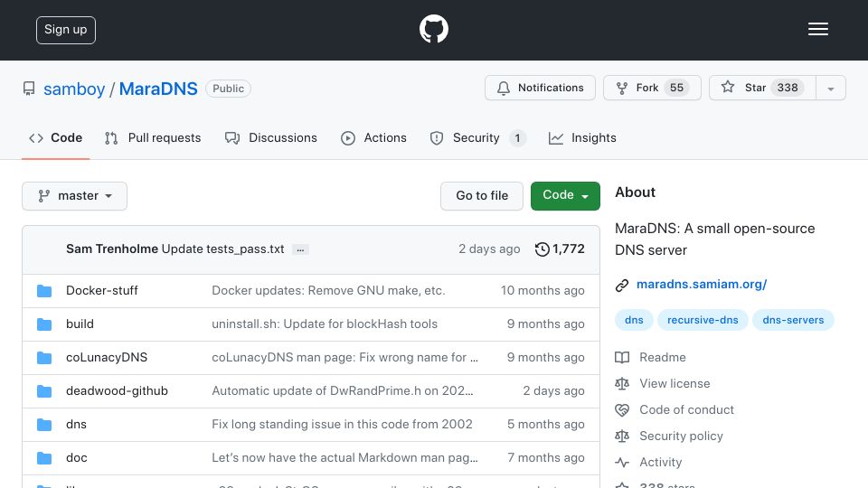Click the Sam Trenholme author name
This screenshot has height=488, width=868.
tap(112, 249)
